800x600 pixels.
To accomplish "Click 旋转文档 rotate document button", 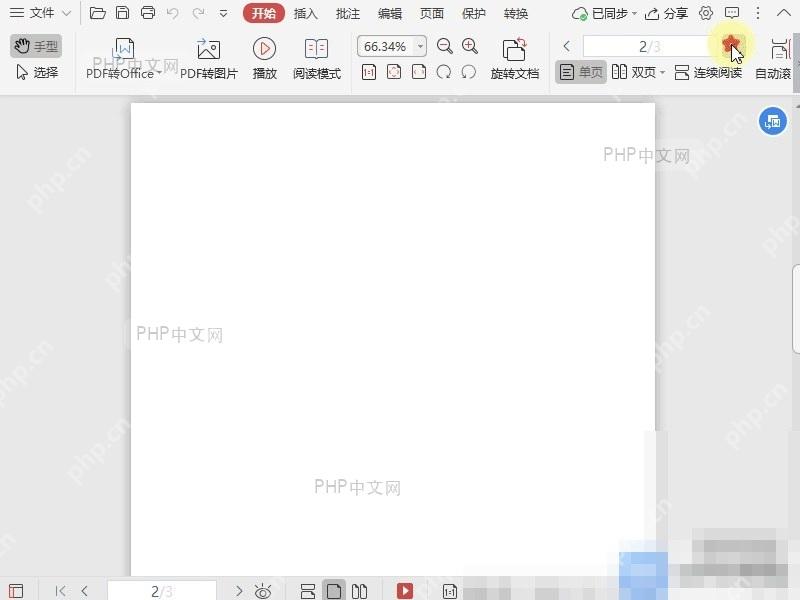I will tap(514, 59).
